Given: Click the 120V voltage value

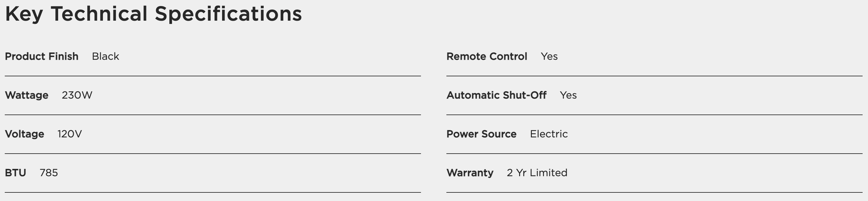Looking at the screenshot, I should [69, 134].
